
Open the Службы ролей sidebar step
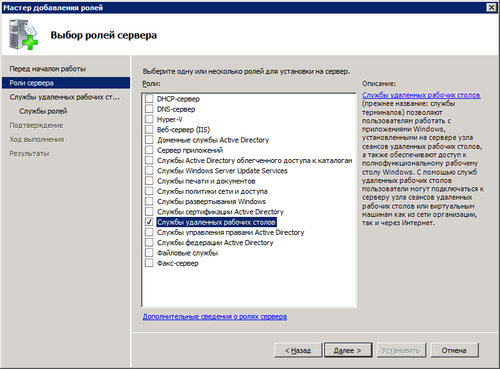[x=43, y=111]
